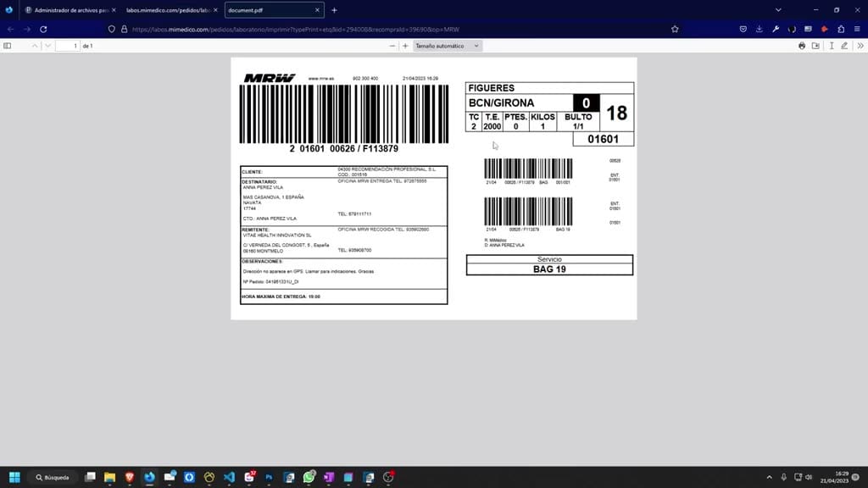Open the extensions puzzle icon
This screenshot has height=488, width=868.
click(841, 30)
